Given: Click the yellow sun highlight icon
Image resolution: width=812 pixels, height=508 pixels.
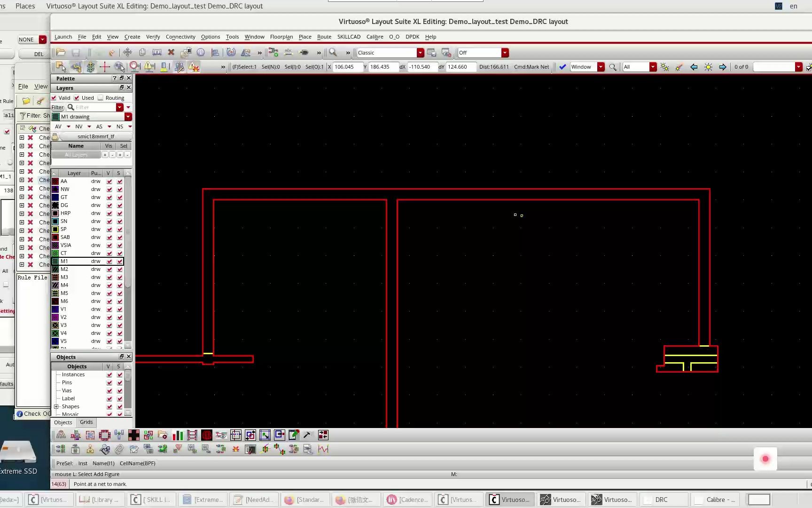Looking at the screenshot, I should (x=708, y=67).
